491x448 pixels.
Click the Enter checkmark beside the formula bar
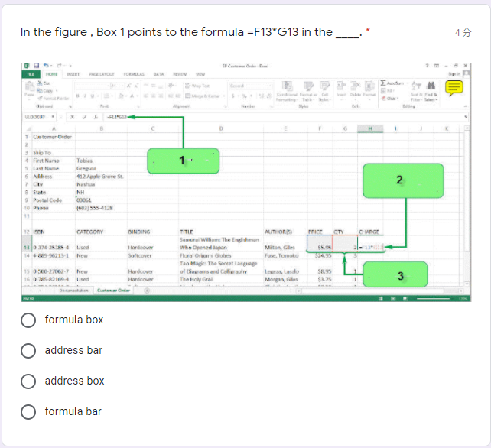[84, 117]
